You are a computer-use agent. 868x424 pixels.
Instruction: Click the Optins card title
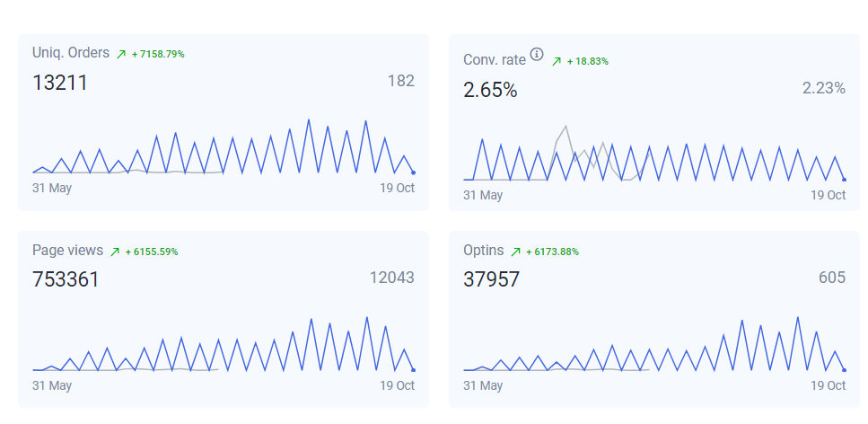pos(483,251)
